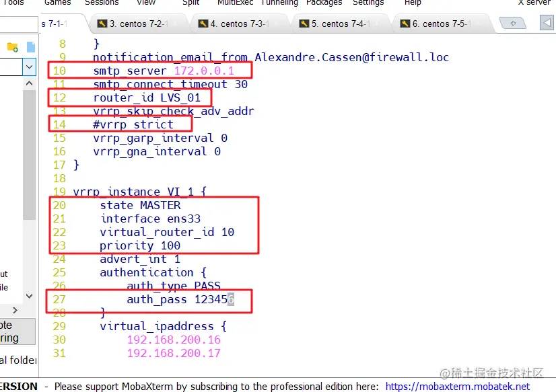556x392 pixels.
Task: Open the MultiExec menu
Action: [235, 3]
